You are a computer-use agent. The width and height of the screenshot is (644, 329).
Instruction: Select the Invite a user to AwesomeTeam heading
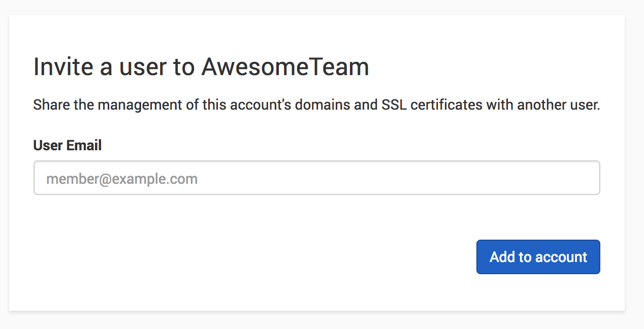coord(201,67)
